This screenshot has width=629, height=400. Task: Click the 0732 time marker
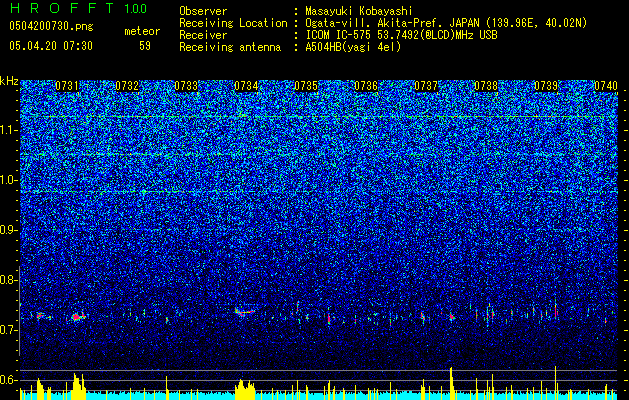(x=127, y=86)
